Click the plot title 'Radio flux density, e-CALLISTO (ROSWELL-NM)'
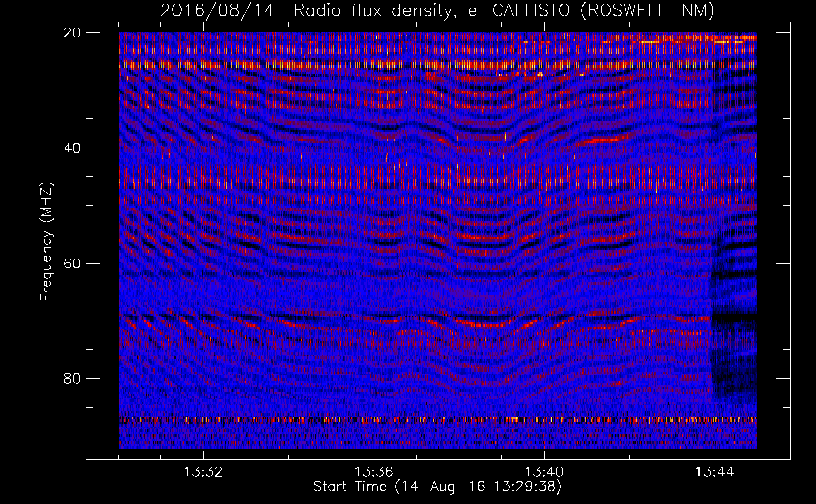Image resolution: width=816 pixels, height=504 pixels. (x=504, y=10)
